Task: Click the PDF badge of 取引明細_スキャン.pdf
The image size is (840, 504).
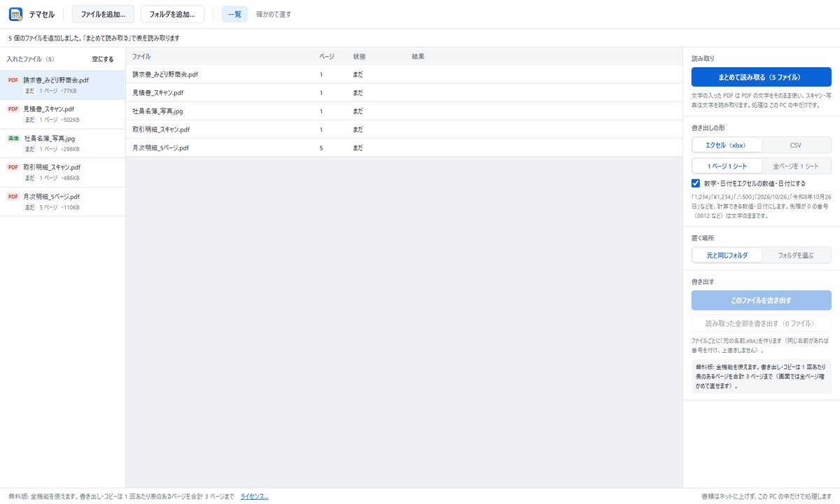Action: pyautogui.click(x=13, y=167)
